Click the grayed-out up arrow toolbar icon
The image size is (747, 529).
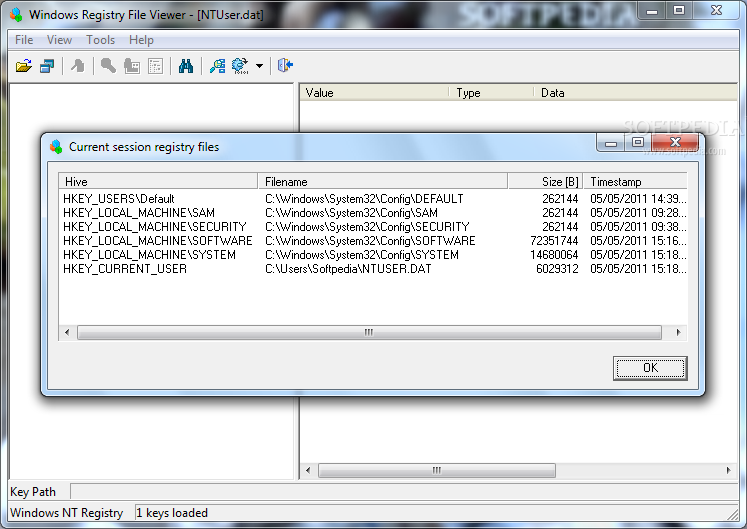78,65
